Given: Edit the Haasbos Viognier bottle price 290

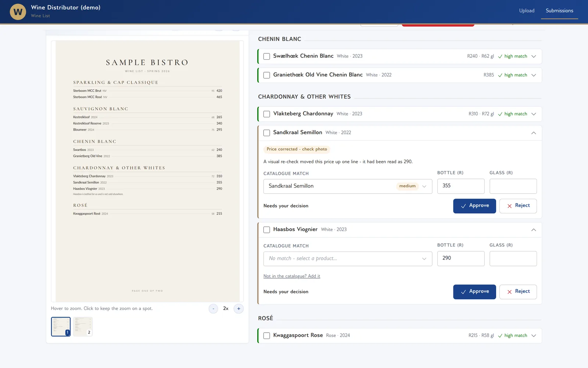Looking at the screenshot, I should click(461, 259).
